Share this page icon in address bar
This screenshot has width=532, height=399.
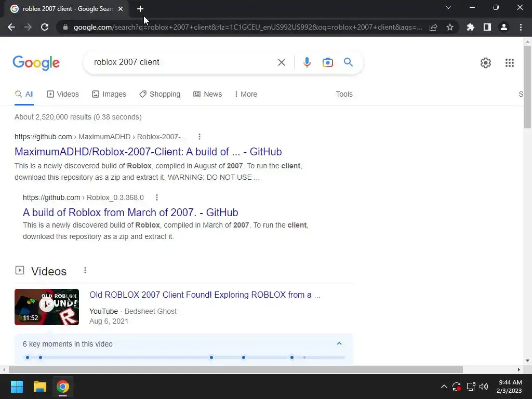[433, 27]
